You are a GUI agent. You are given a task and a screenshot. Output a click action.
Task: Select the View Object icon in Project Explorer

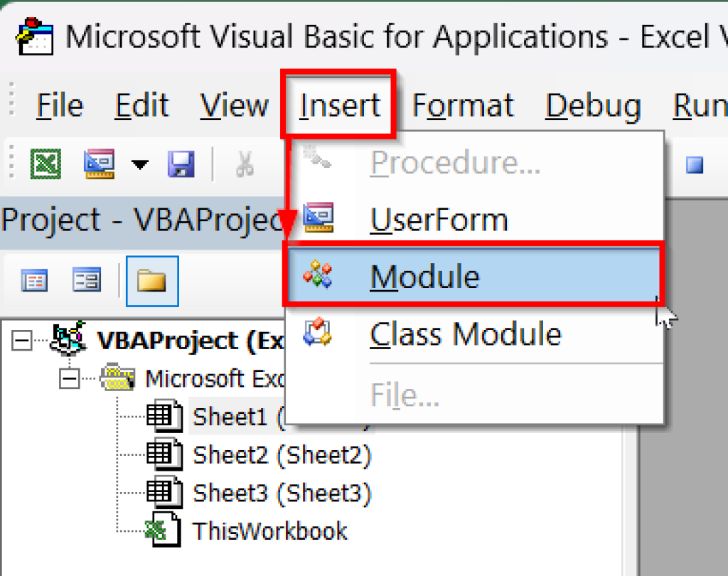coord(85,279)
